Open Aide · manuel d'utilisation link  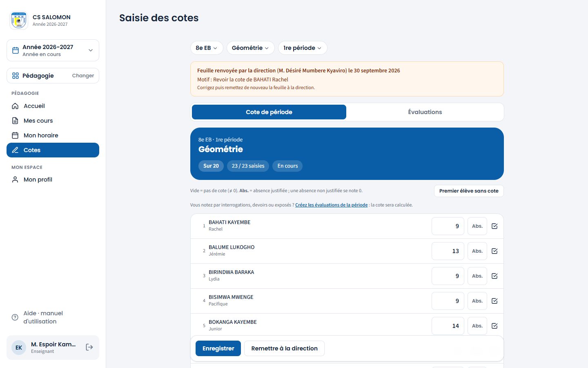pyautogui.click(x=53, y=317)
